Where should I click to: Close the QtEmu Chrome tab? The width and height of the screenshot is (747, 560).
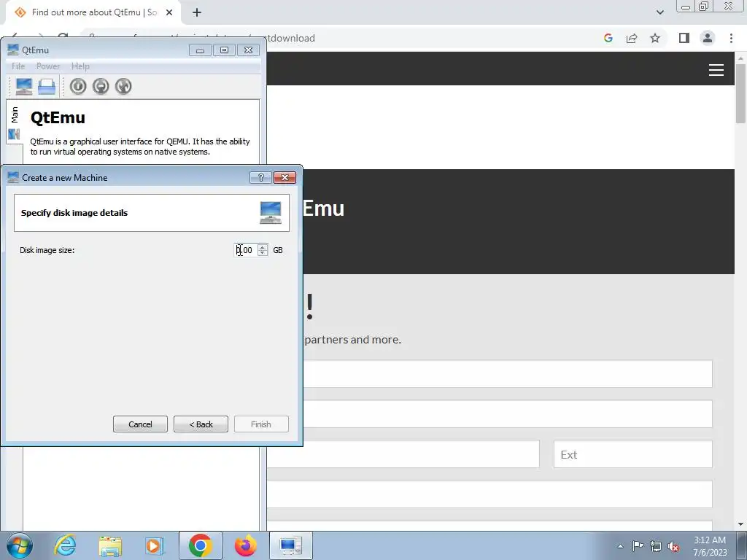pyautogui.click(x=169, y=13)
